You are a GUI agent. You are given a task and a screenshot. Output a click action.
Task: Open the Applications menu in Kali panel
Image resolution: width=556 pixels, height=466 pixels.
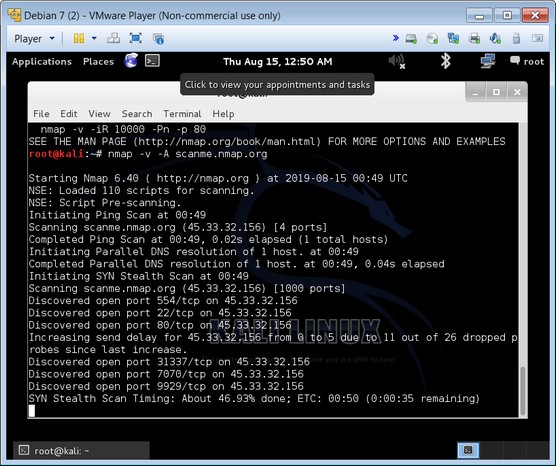pos(42,62)
